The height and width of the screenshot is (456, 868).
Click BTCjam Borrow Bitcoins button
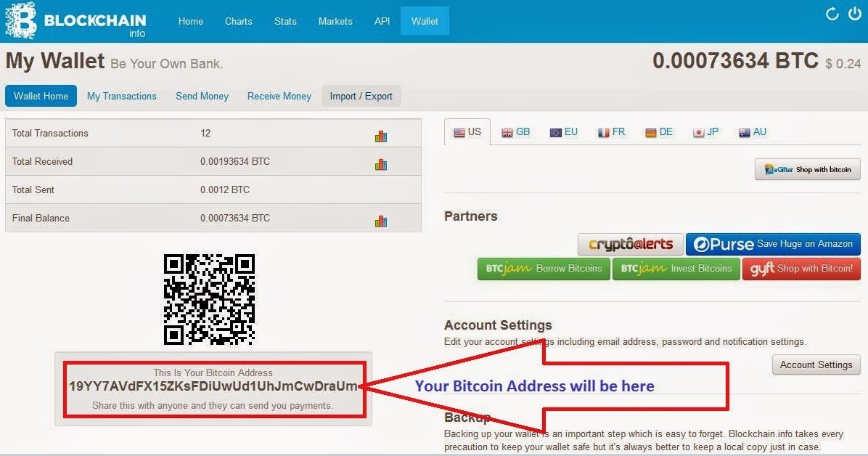(x=544, y=269)
